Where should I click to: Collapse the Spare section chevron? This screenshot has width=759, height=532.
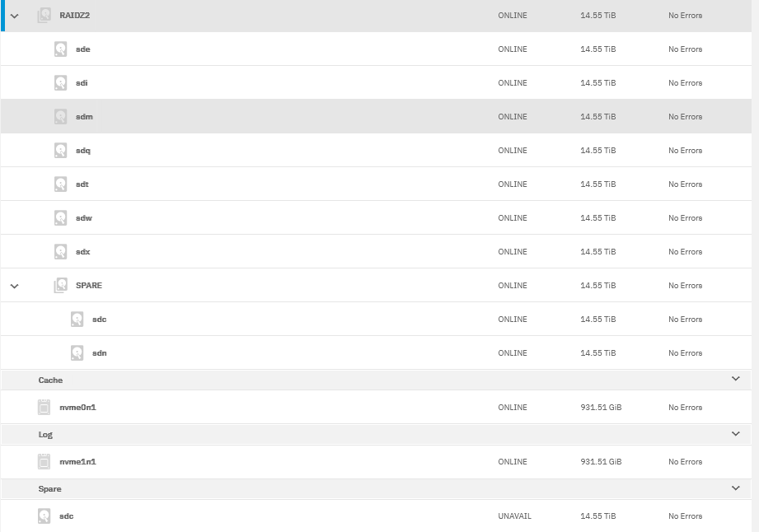click(736, 488)
